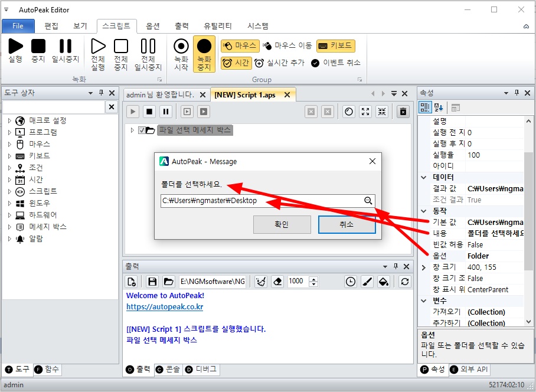Screen dimensions: 536x392
Task: Switch to admin 님 환영합니다 tab
Action: (x=160, y=94)
